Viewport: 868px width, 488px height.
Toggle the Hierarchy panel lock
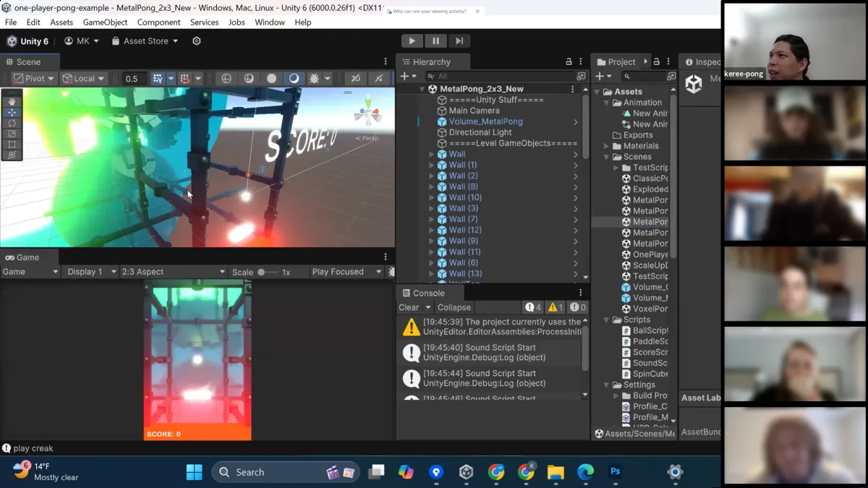[x=569, y=61]
